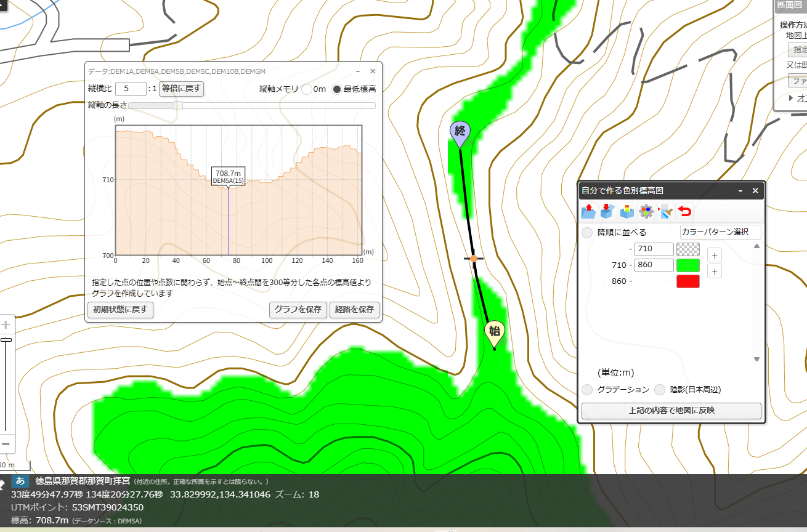
Task: Click the green color swatch for 710-860
Action: point(688,265)
